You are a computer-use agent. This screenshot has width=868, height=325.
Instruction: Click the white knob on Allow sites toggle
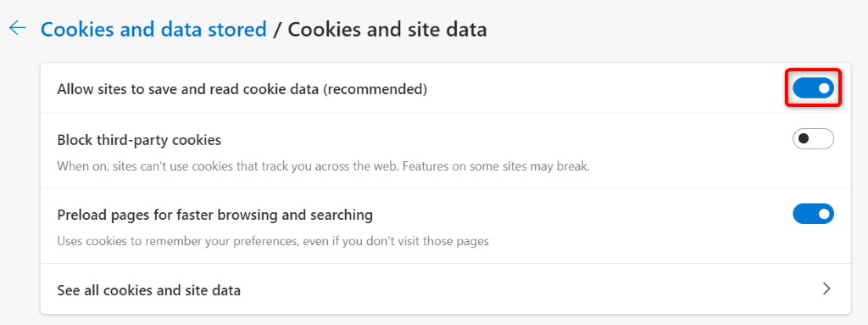[x=824, y=87]
